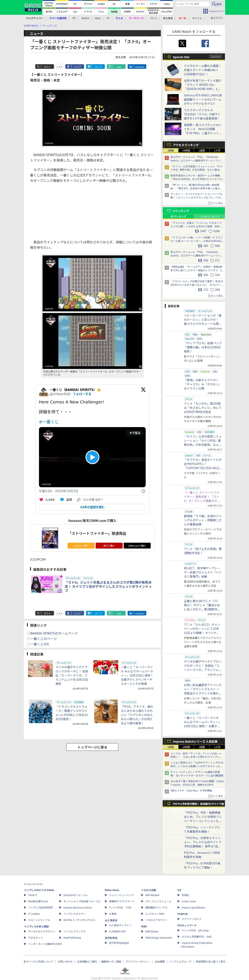Click the bottom X ポスト share button
The height and width of the screenshot is (980, 249).
[x=45, y=613]
